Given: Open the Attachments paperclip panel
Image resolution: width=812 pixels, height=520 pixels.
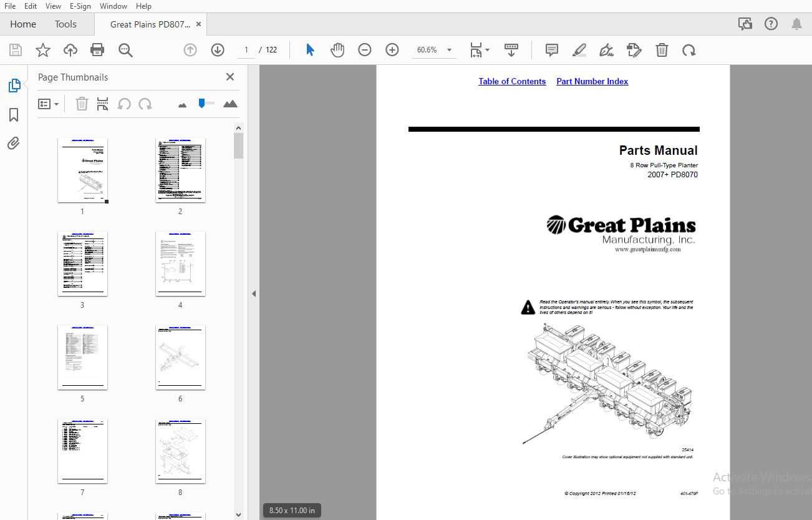Looking at the screenshot, I should pos(14,144).
